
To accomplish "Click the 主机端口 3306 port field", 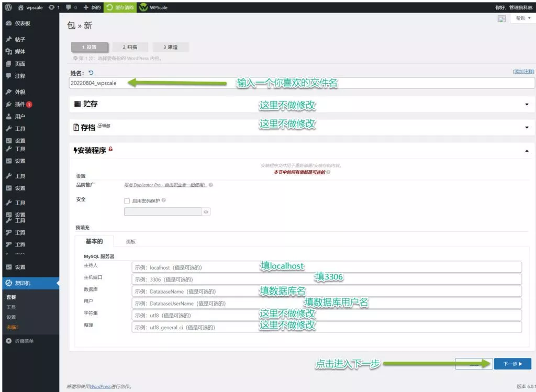I will (327, 279).
